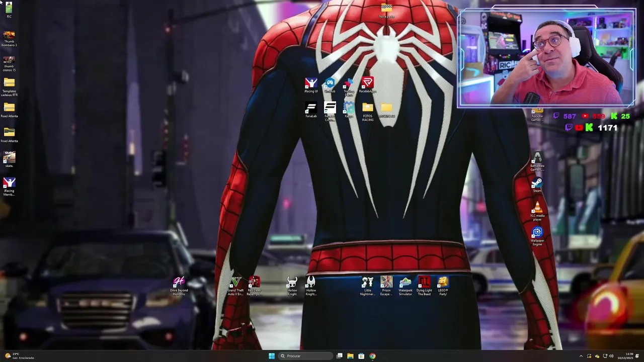Screen dimensions: 644x362
Task: Launch Rockstar Games launcher shortcut
Action: click(537, 115)
